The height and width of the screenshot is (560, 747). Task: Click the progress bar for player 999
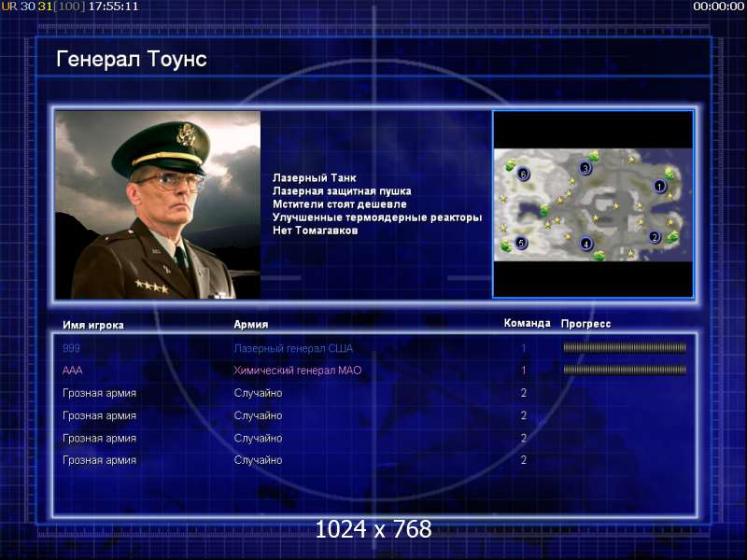point(625,347)
